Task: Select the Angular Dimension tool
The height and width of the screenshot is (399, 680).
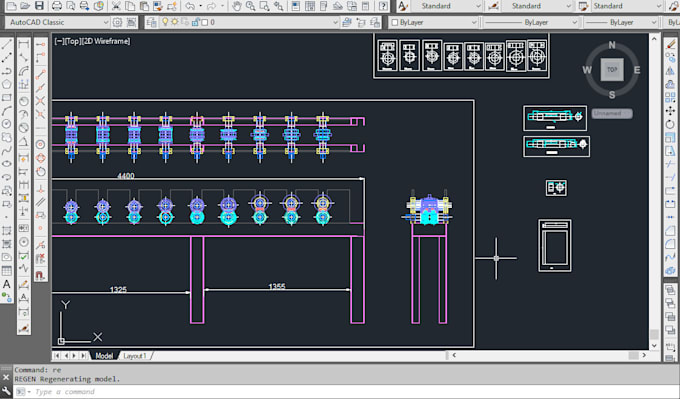Action: [24, 142]
